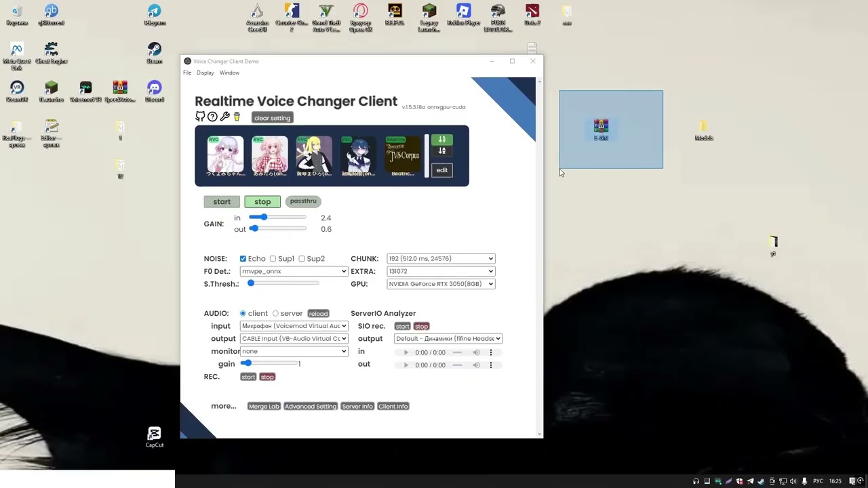Image resolution: width=868 pixels, height=488 pixels.
Task: Toggle the passthru mode button
Action: tap(303, 201)
